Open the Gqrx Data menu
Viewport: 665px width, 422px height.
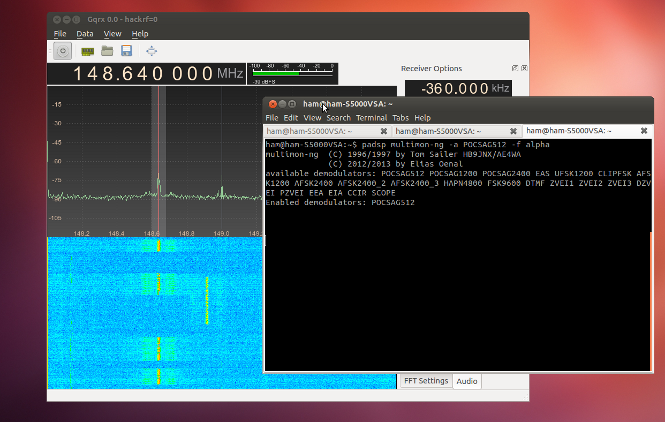[85, 34]
